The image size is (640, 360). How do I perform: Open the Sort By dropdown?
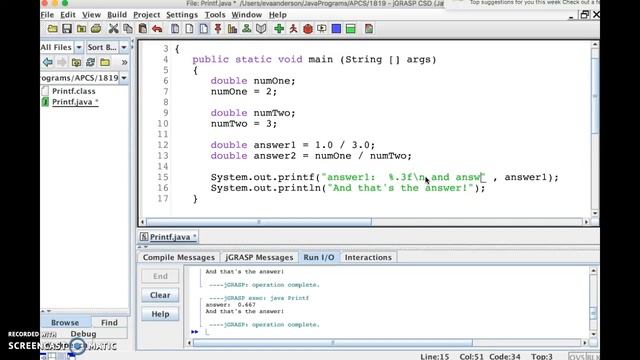[x=124, y=47]
